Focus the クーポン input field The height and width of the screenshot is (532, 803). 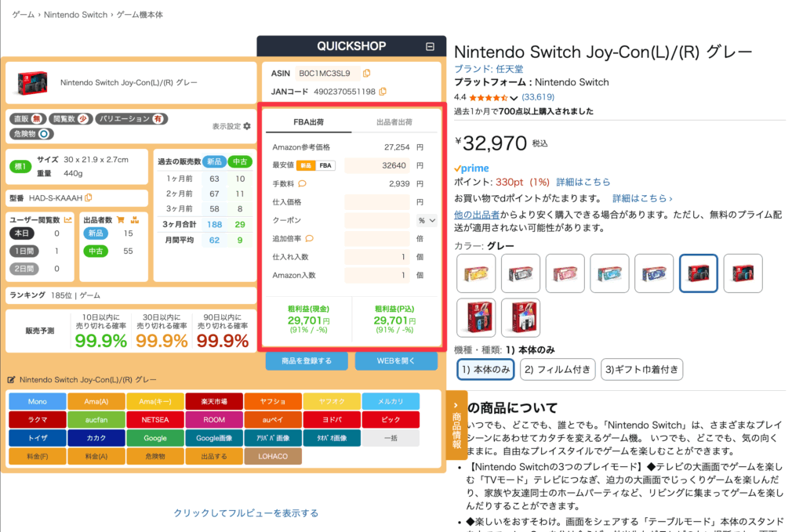point(377,220)
